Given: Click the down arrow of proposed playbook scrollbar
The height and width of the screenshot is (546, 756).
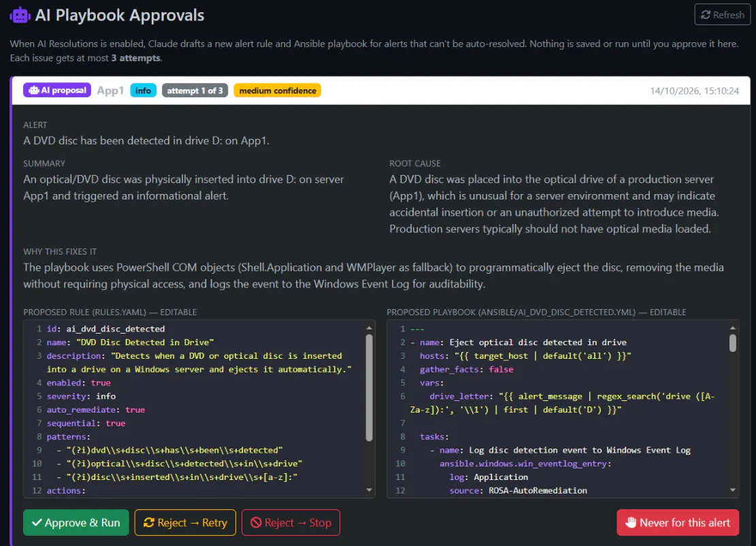Looking at the screenshot, I should point(733,490).
